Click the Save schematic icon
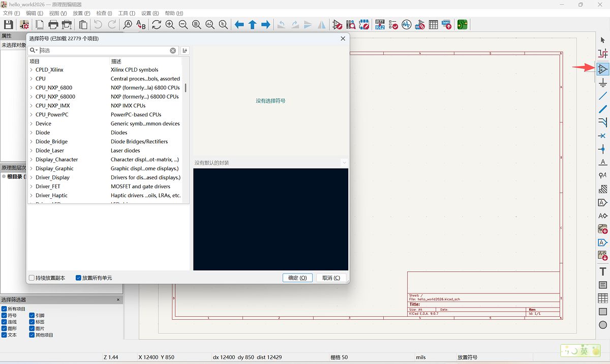The image size is (610, 364). (9, 24)
